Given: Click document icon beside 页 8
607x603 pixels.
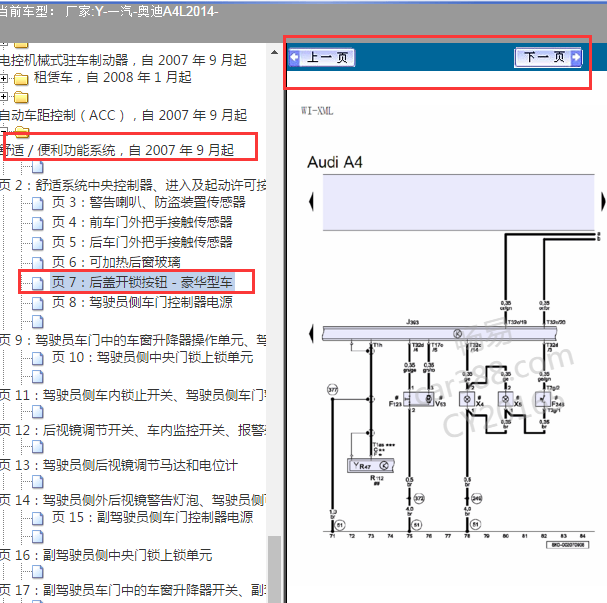Looking at the screenshot, I should pos(38,303).
